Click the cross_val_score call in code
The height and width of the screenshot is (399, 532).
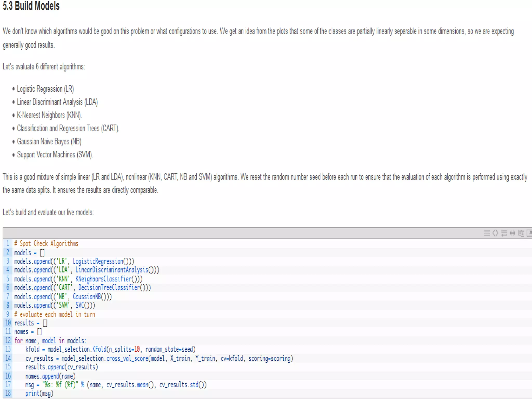[127, 358]
